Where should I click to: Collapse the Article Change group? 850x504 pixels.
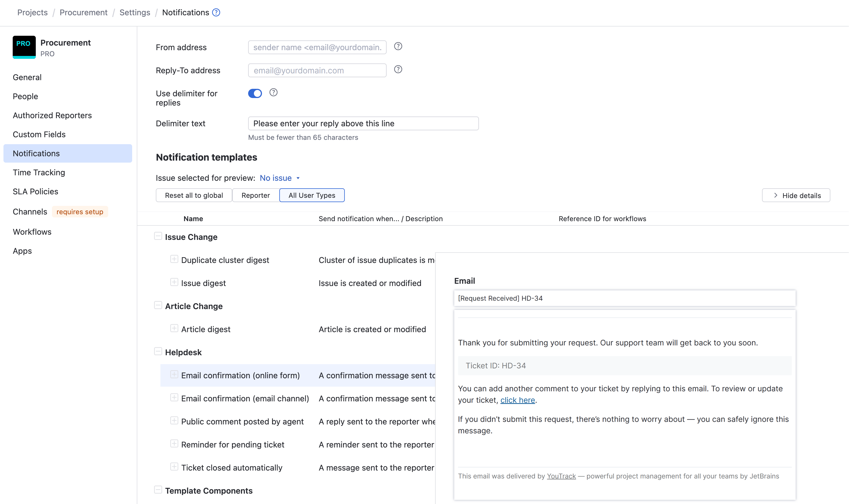pyautogui.click(x=158, y=305)
